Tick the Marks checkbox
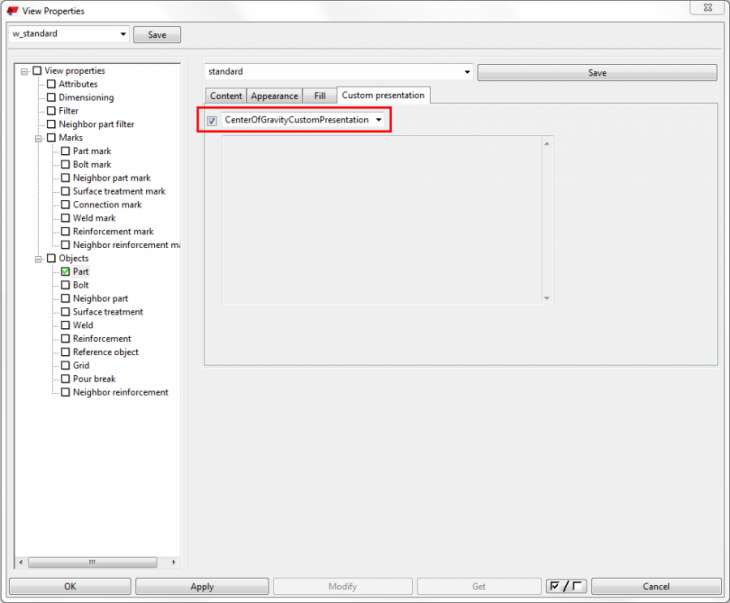The image size is (730, 603). coord(51,138)
